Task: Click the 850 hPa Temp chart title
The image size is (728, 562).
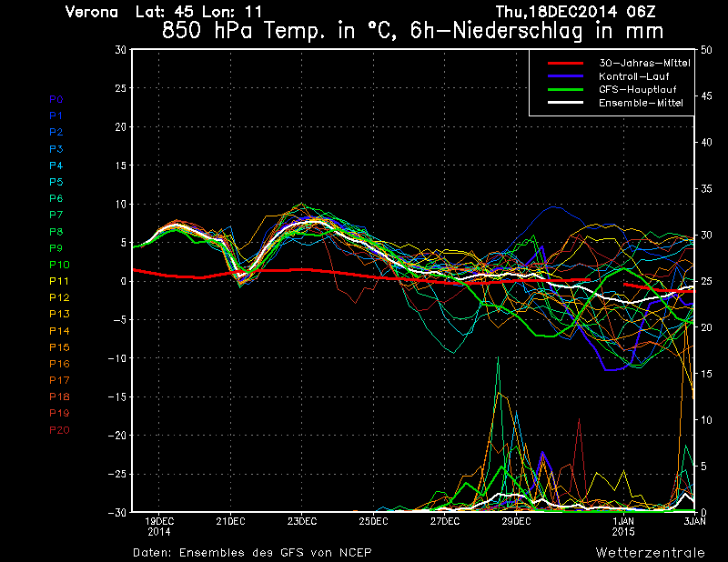Action: [x=413, y=31]
